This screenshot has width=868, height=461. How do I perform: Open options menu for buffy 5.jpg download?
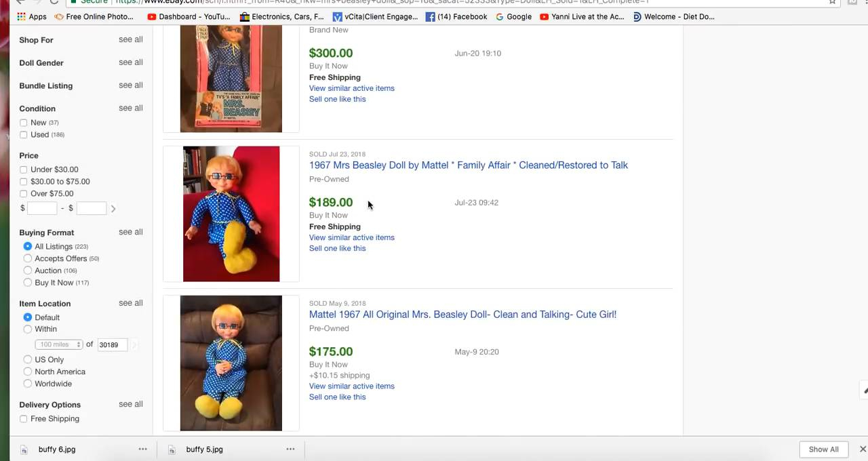click(x=290, y=449)
